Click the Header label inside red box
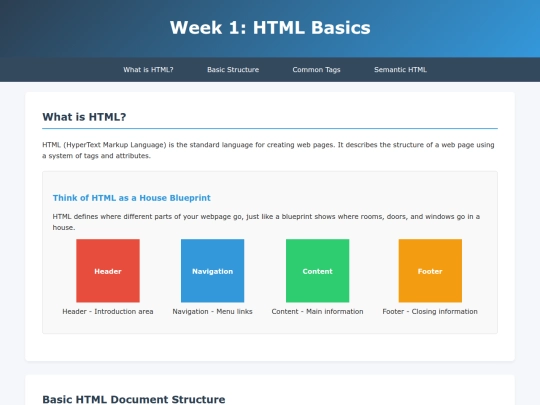This screenshot has height=405, width=540. coord(108,271)
